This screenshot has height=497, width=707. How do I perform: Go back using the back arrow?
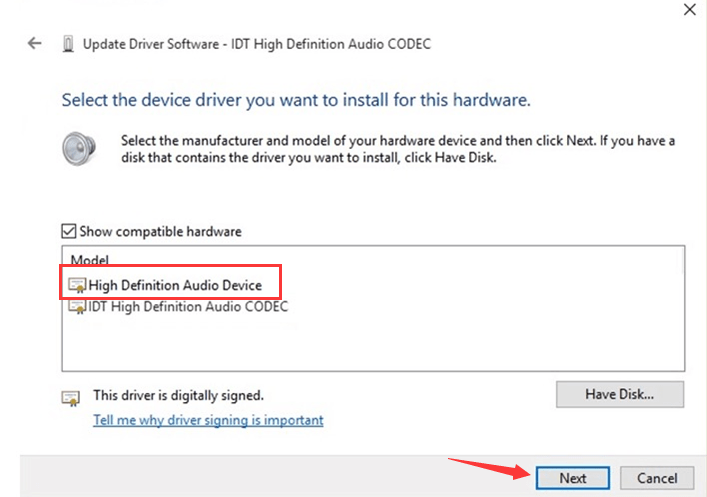35,44
